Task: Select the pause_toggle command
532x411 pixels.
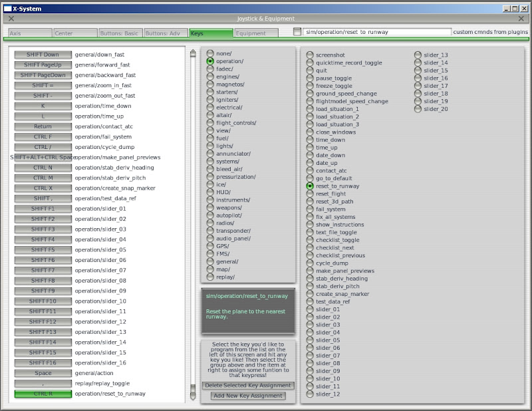Action: [310, 78]
